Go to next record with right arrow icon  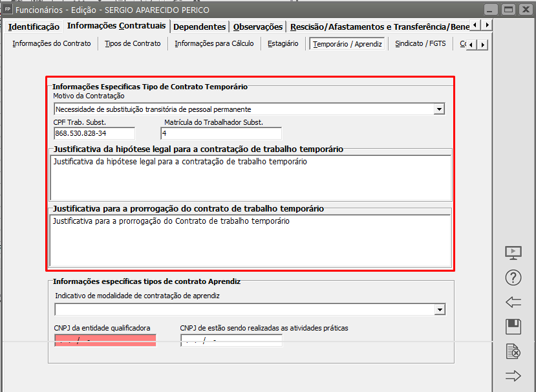pyautogui.click(x=513, y=376)
